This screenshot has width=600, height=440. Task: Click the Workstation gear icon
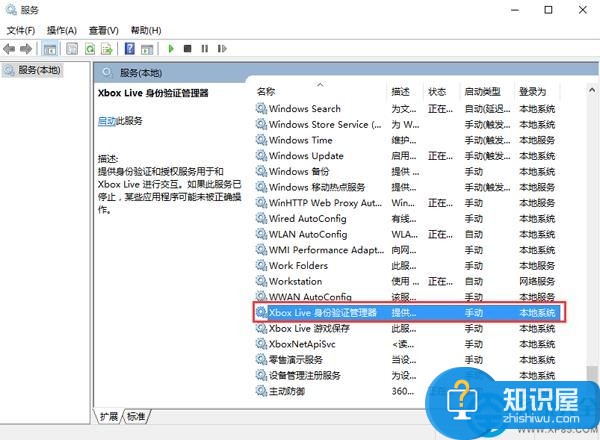pos(261,281)
